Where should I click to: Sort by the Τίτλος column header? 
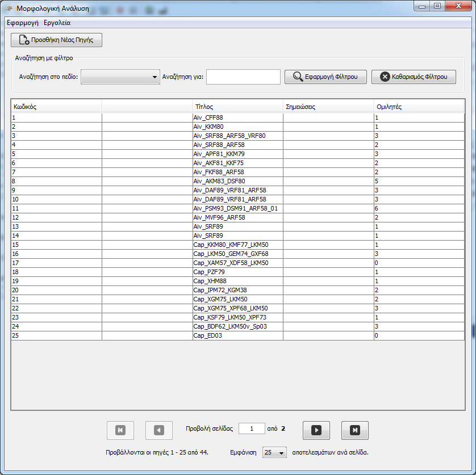(x=237, y=107)
